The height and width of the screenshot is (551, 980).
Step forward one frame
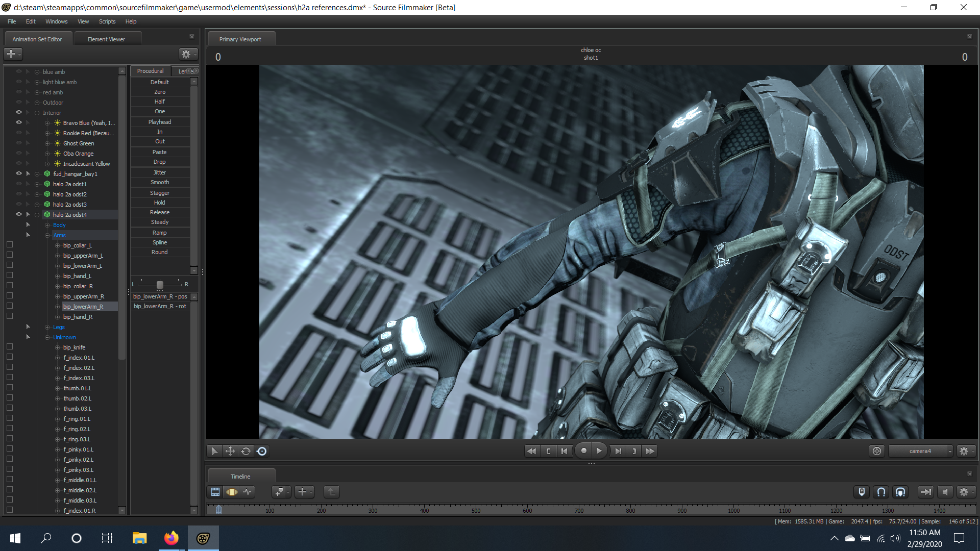tap(618, 451)
